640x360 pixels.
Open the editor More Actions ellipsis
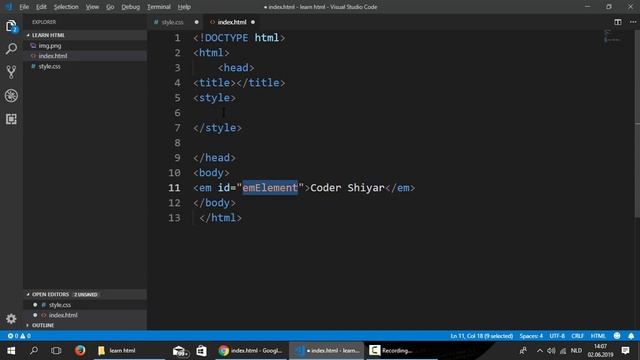[633, 22]
